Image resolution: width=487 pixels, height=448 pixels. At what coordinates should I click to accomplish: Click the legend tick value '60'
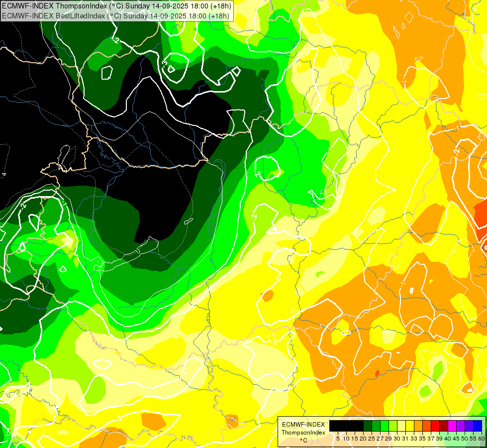click(482, 439)
